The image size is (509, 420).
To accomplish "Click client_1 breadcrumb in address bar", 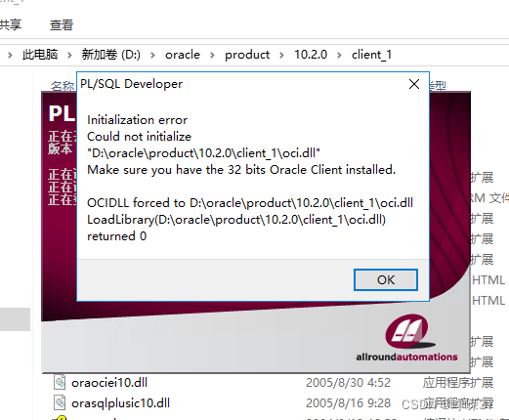I will [x=371, y=55].
